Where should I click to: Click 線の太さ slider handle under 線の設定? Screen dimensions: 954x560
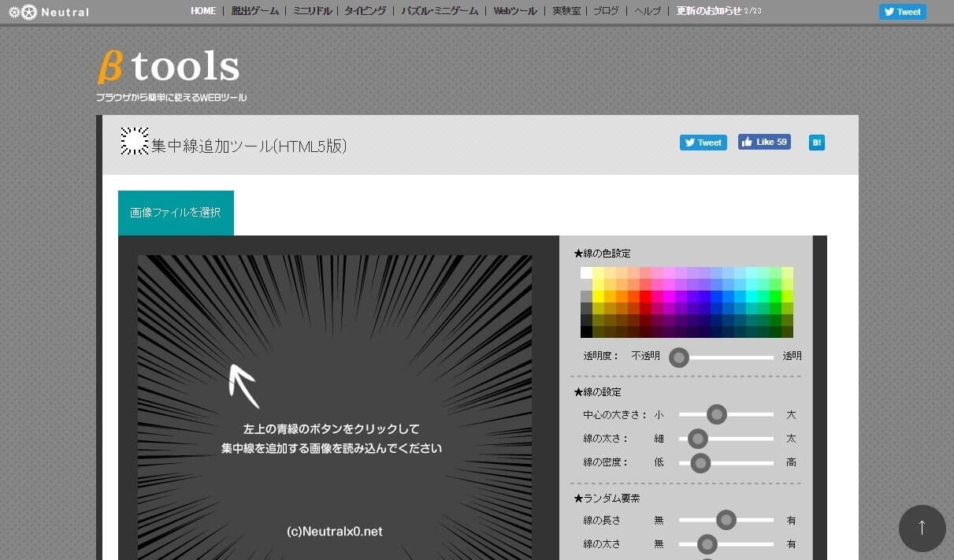(x=697, y=439)
